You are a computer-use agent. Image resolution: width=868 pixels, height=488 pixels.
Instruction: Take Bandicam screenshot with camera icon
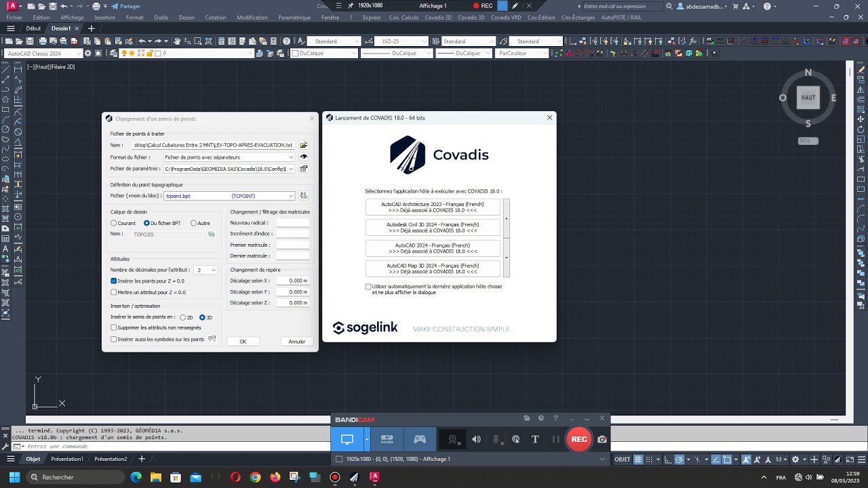tap(602, 439)
